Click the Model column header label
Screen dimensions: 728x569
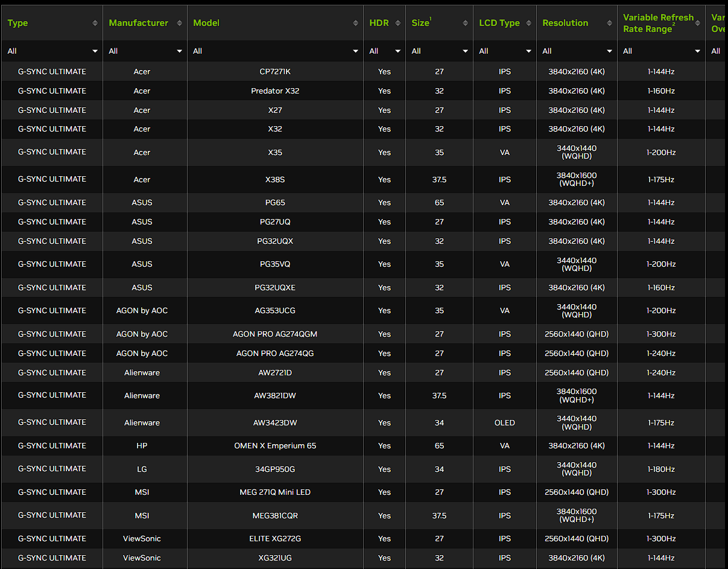[x=206, y=23]
